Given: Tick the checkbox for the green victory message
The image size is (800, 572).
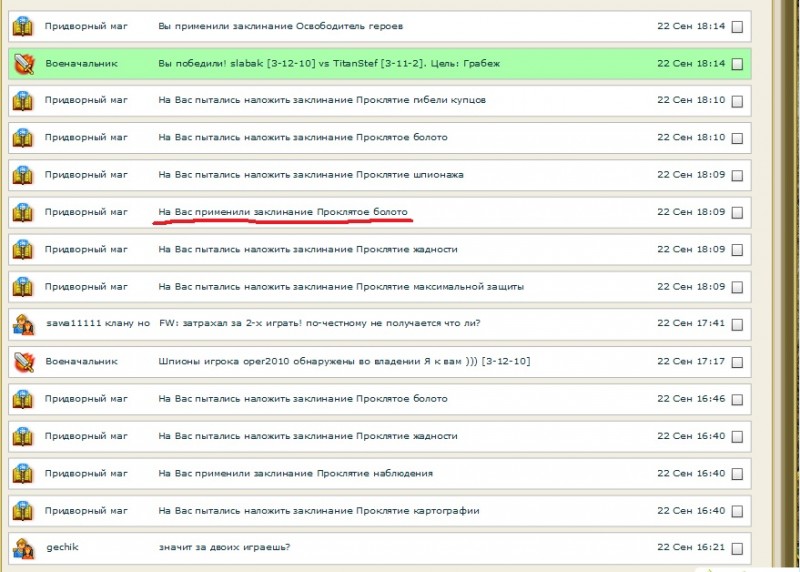Looking at the screenshot, I should tap(737, 64).
